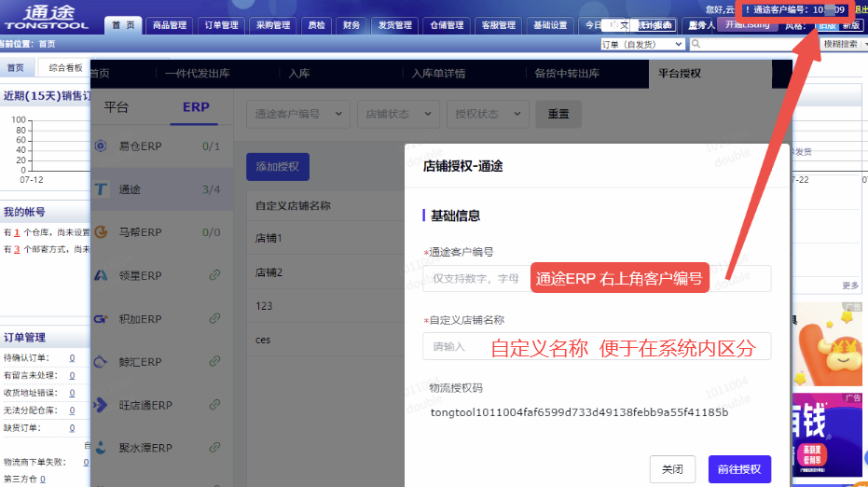This screenshot has height=487, width=868.
Task: Click the 易仓ERP icon in sidebar
Action: (101, 146)
